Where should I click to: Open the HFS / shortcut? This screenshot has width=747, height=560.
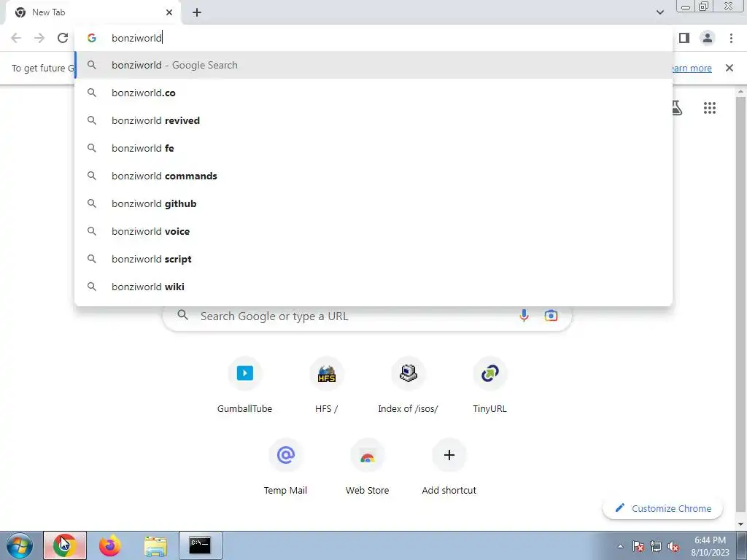(x=326, y=386)
